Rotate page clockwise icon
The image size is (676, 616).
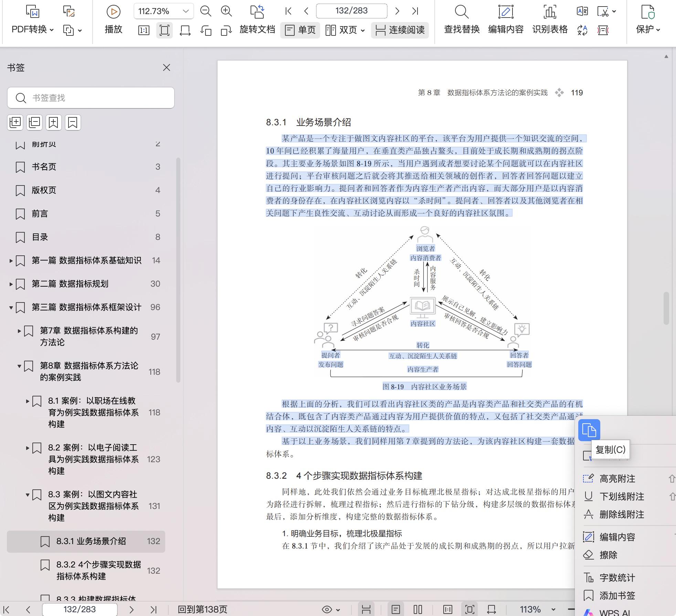click(x=226, y=30)
